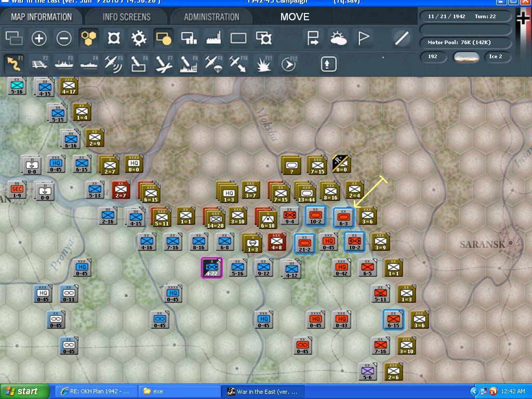
Task: Select the Soviet 13=44 stack
Action: coord(305,192)
